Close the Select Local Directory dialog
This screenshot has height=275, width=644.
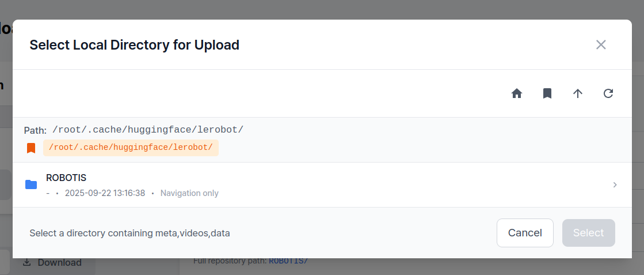(x=601, y=44)
